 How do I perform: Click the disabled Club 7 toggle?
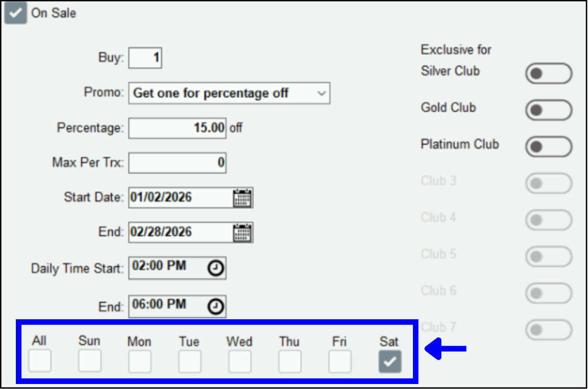pyautogui.click(x=549, y=330)
